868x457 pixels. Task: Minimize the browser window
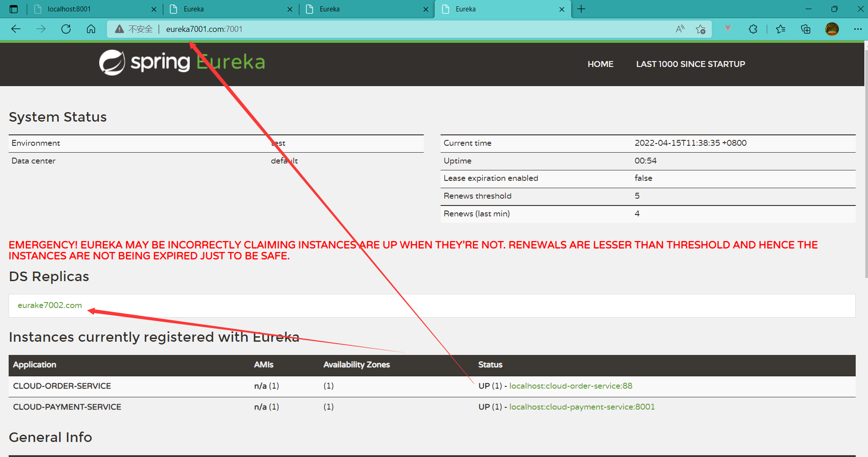[808, 9]
